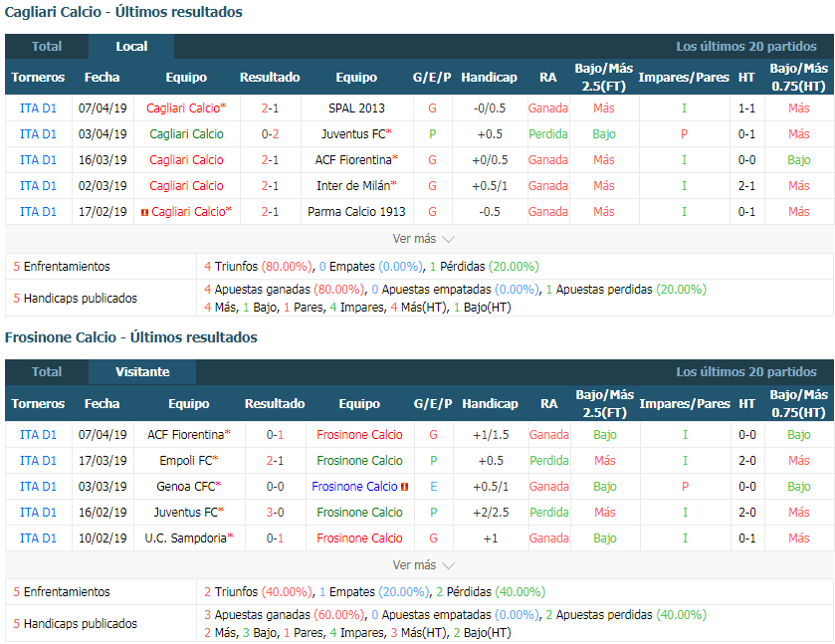Image resolution: width=835 pixels, height=644 pixels.
Task: Open the SPAL 2013 team link
Action: [356, 108]
